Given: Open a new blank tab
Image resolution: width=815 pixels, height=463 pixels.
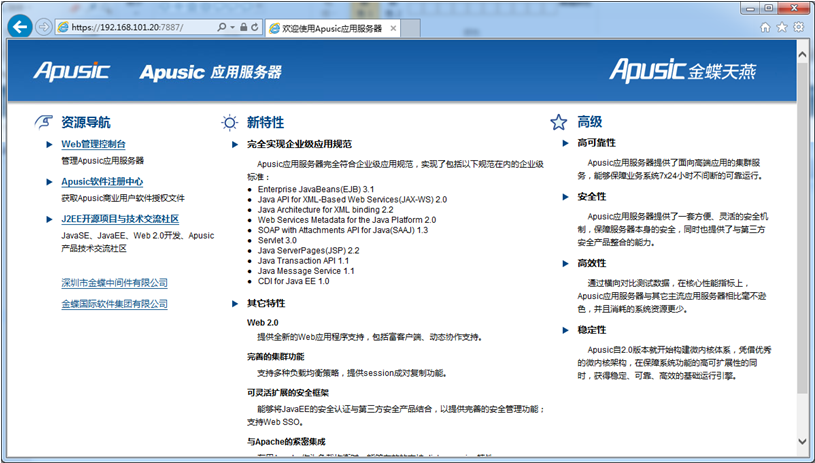Looking at the screenshot, I should click(x=410, y=28).
